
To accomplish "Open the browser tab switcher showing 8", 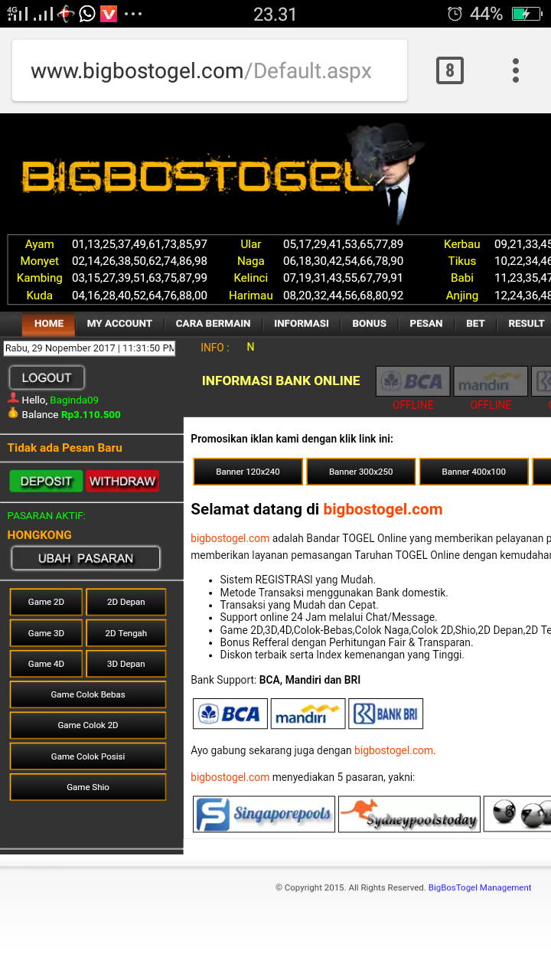I will 449,71.
